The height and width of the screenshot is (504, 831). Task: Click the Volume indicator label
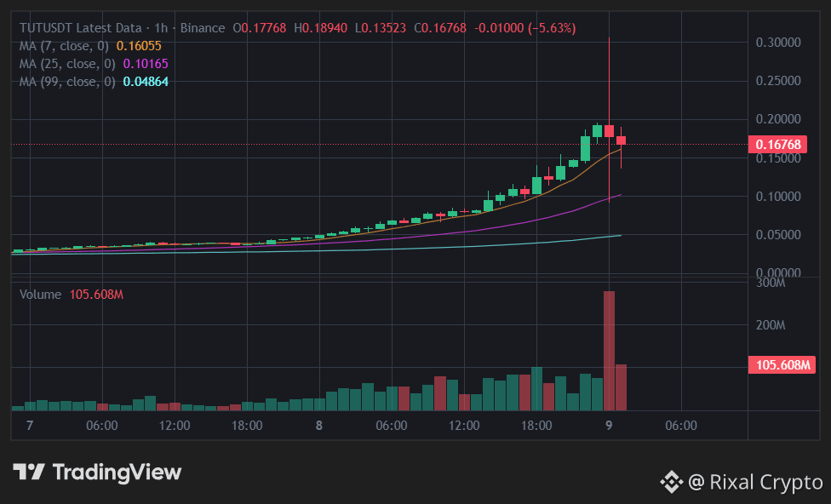click(x=40, y=295)
